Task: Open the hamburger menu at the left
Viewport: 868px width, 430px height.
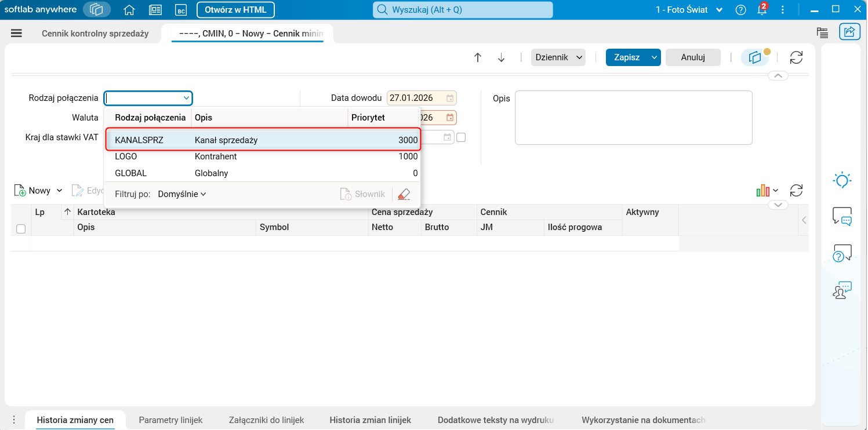Action: [16, 34]
